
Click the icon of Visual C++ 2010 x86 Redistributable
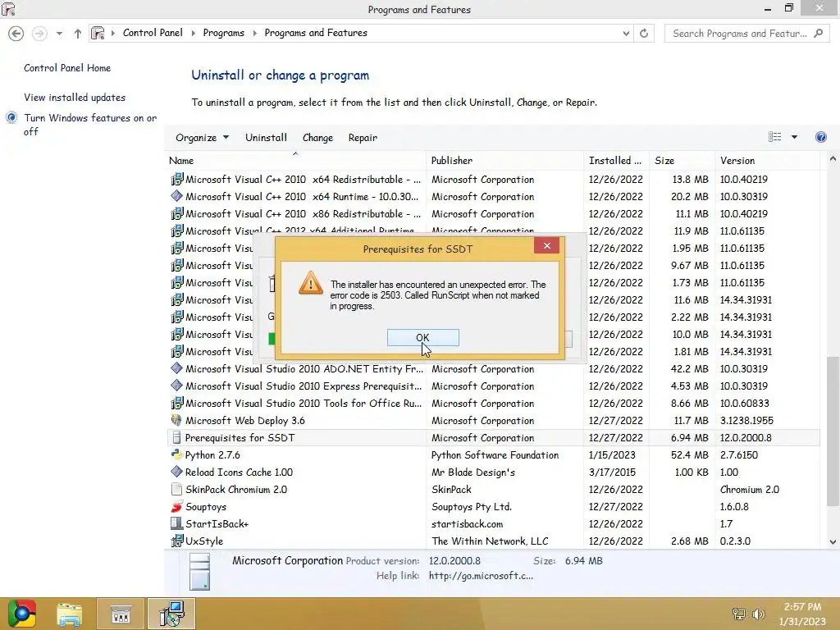coord(177,213)
